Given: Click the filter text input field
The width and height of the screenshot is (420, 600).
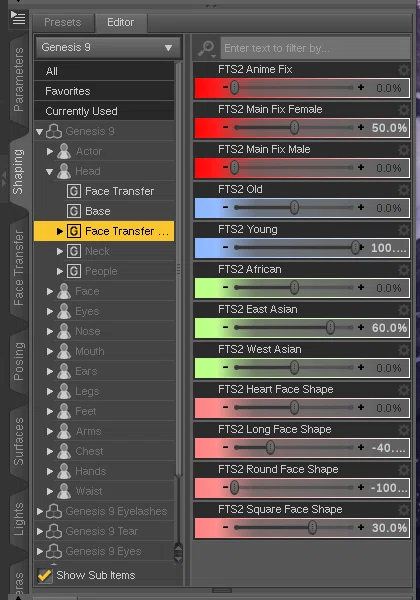Looking at the screenshot, I should [x=315, y=48].
